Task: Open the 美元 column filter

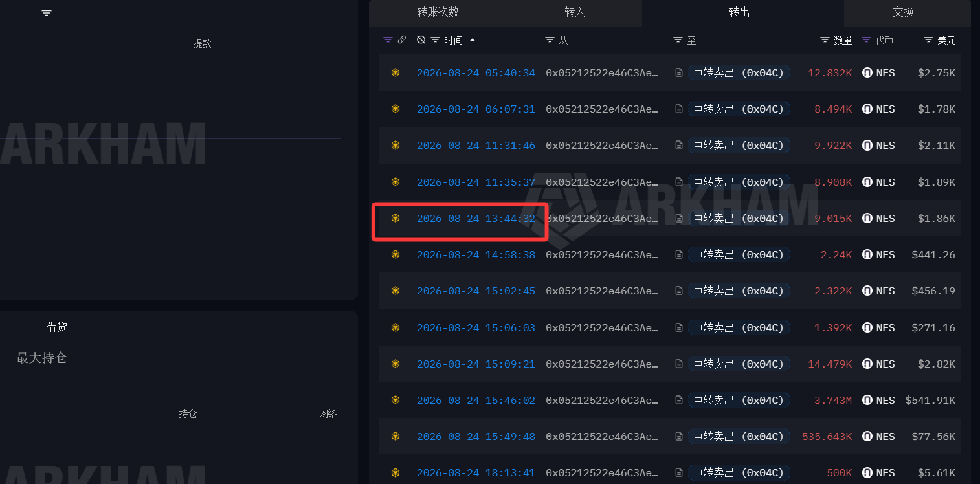Action: [929, 40]
